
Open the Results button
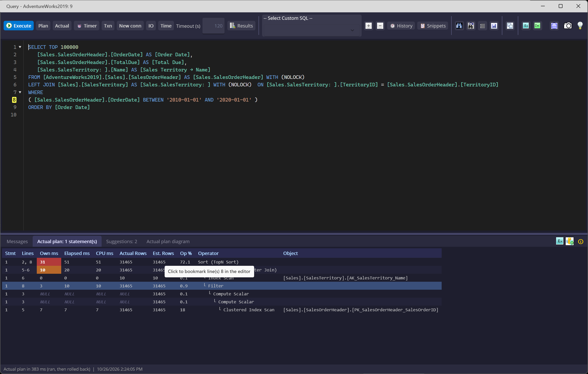(x=241, y=26)
